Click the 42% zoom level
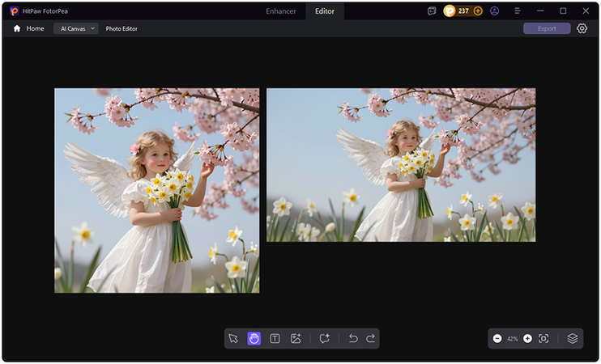Viewport: 601px width, 364px height. pos(512,339)
